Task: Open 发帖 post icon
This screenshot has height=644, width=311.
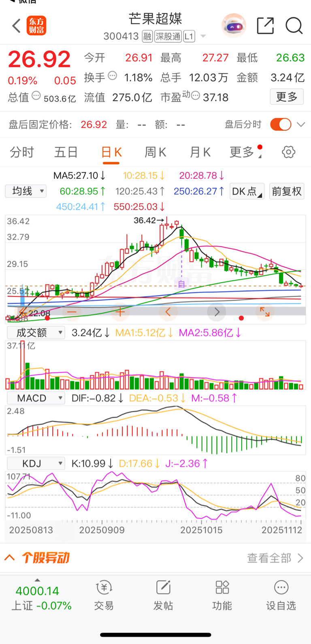Action: pos(163,587)
